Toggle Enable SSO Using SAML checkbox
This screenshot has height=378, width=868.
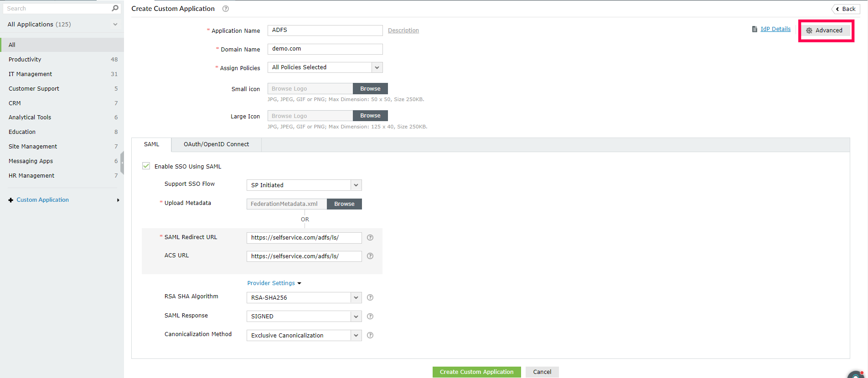(146, 166)
